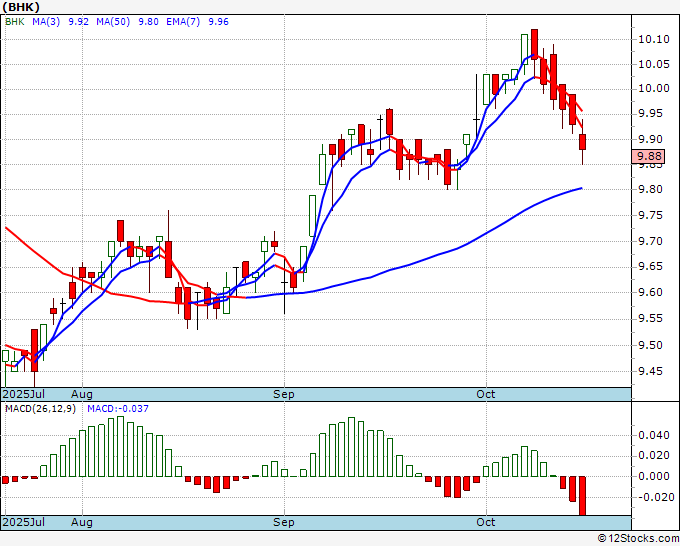Screen dimensions: 680x546
Task: Click the 10.05 price axis label
Action: pos(654,65)
